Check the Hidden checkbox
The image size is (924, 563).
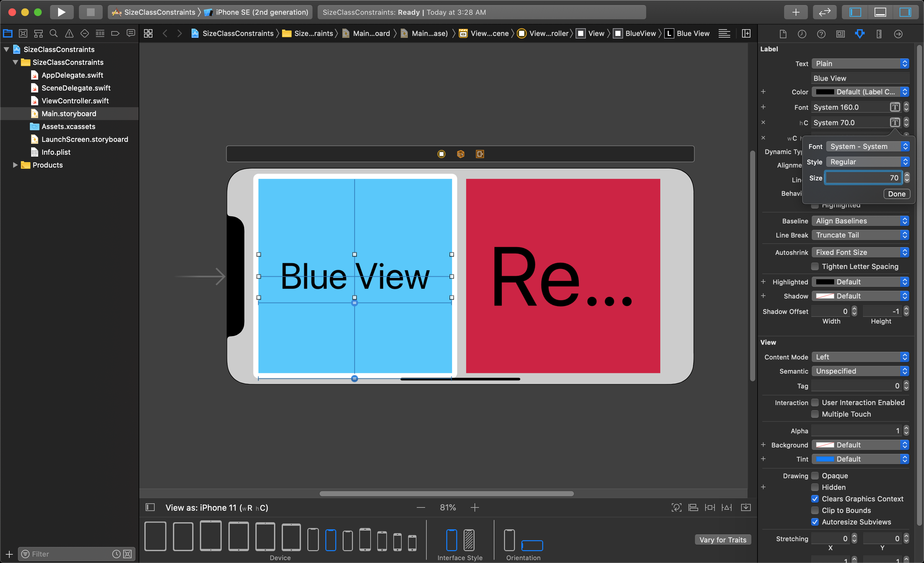coord(815,487)
